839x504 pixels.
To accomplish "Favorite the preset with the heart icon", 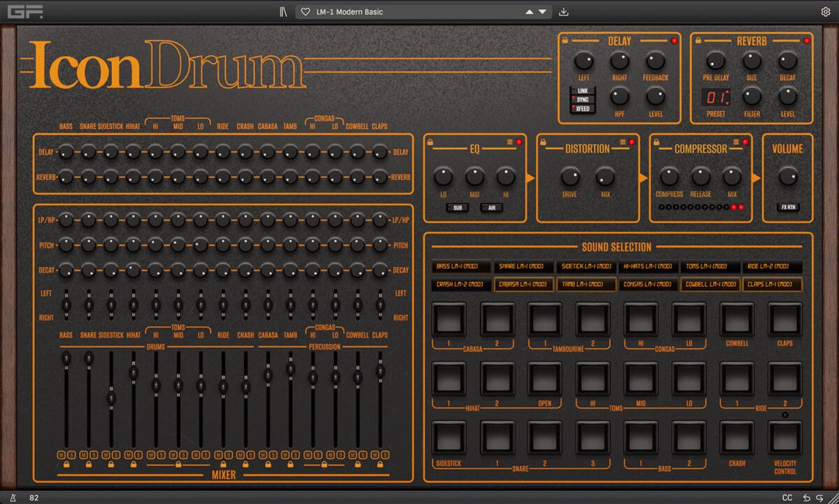I will pos(305,12).
